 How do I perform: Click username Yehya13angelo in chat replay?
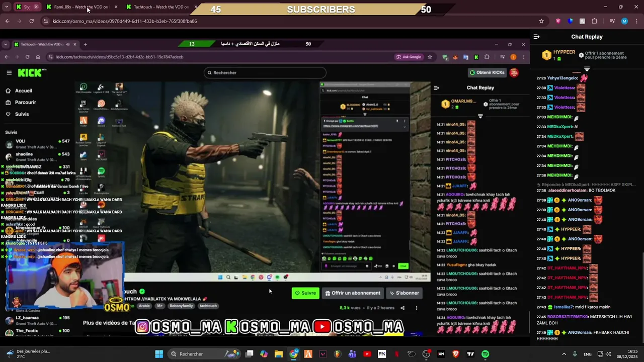tap(563, 78)
